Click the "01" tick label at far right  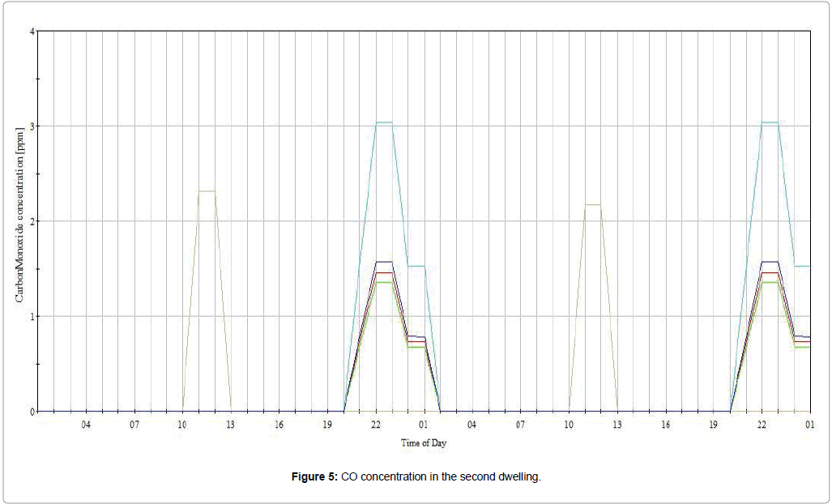tap(809, 424)
